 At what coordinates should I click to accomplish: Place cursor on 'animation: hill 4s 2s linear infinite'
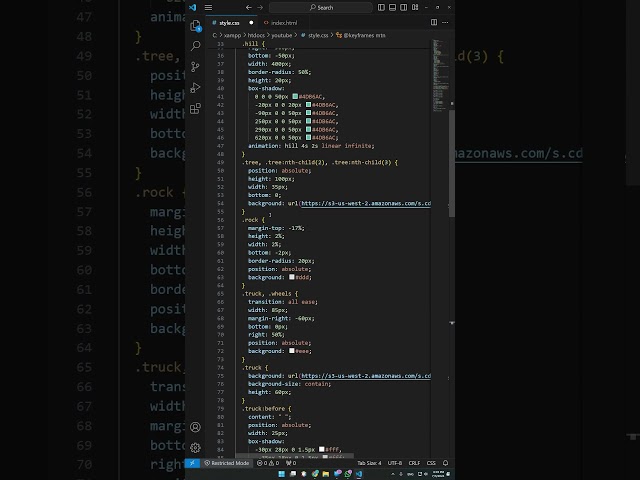(x=311, y=146)
